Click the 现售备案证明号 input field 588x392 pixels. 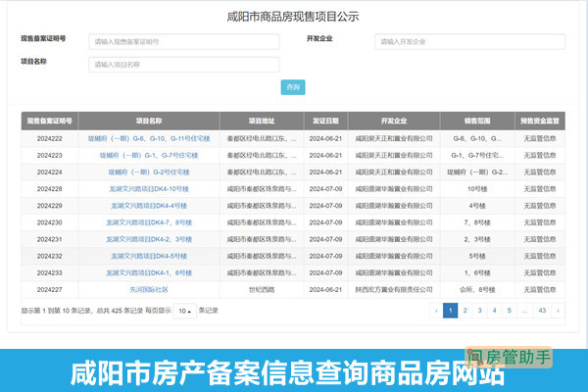184,41
